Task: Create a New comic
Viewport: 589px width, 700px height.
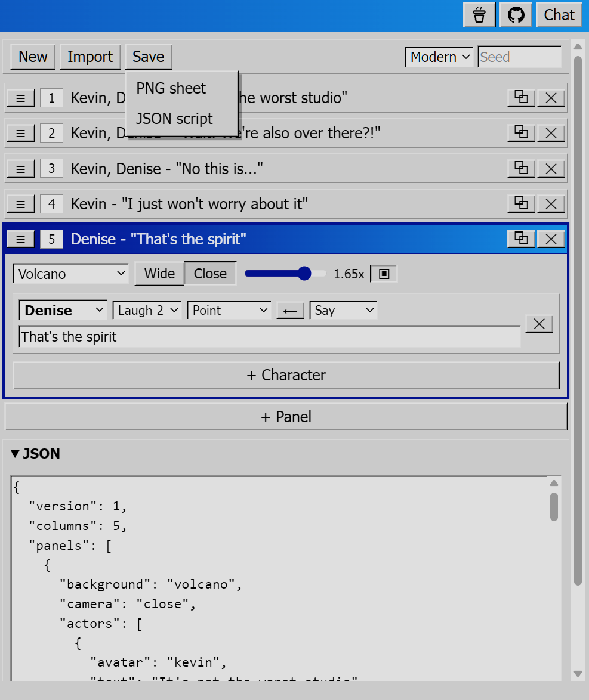Action: [33, 57]
